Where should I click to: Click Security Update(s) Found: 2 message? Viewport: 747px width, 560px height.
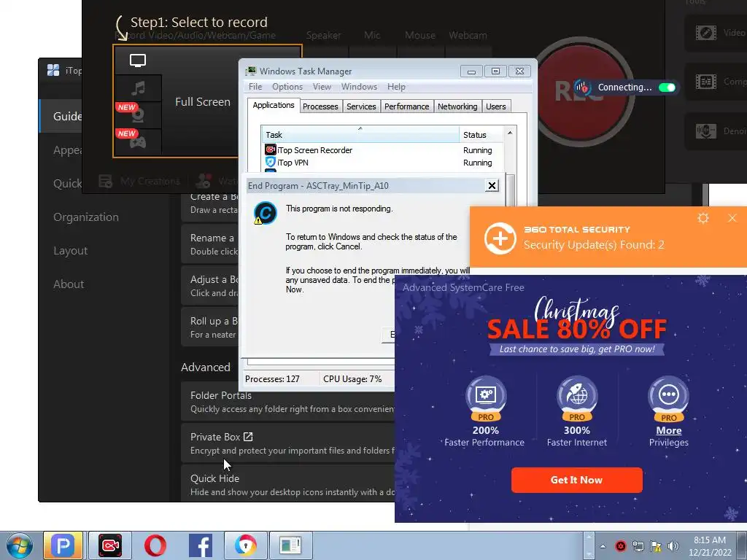[x=594, y=245]
